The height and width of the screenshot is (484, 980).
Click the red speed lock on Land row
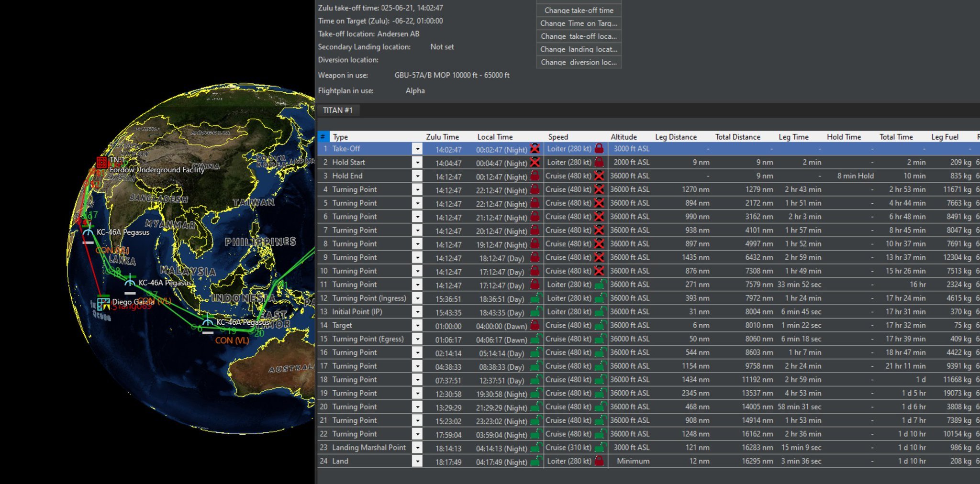coord(599,461)
